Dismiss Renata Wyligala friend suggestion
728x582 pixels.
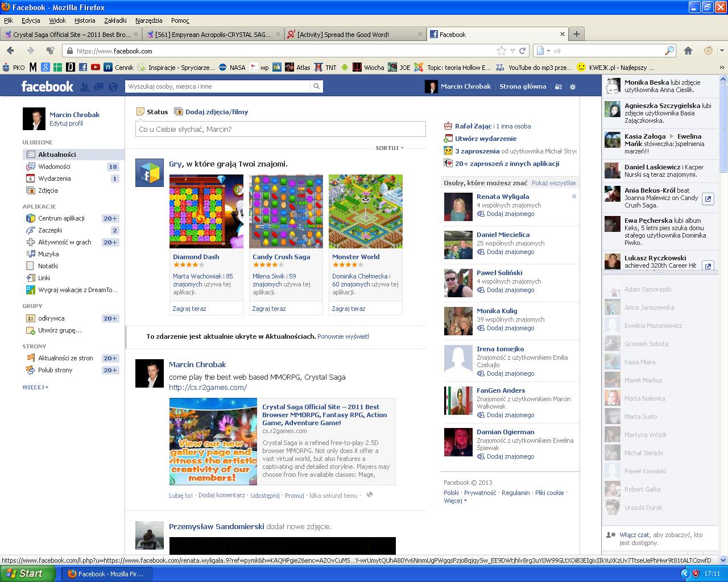pos(574,197)
